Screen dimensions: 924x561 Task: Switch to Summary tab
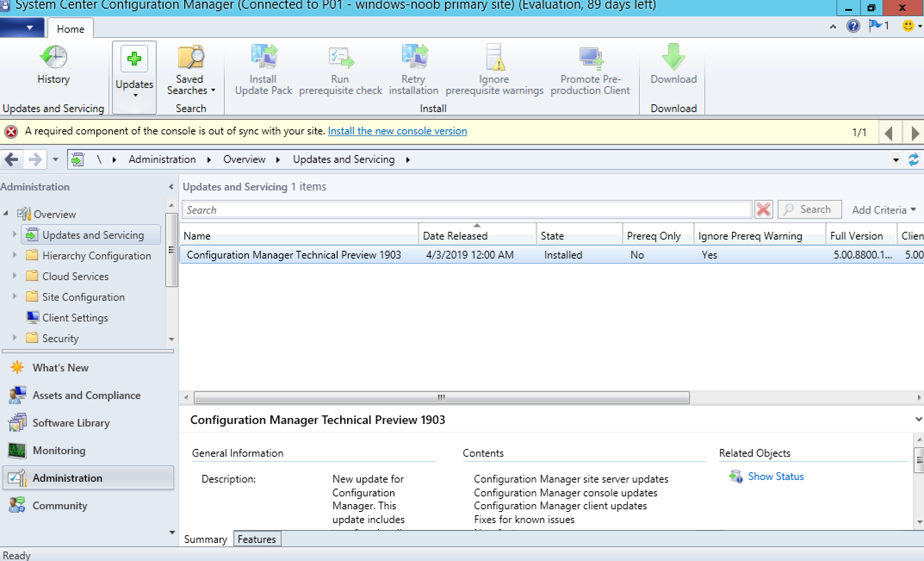tap(205, 539)
